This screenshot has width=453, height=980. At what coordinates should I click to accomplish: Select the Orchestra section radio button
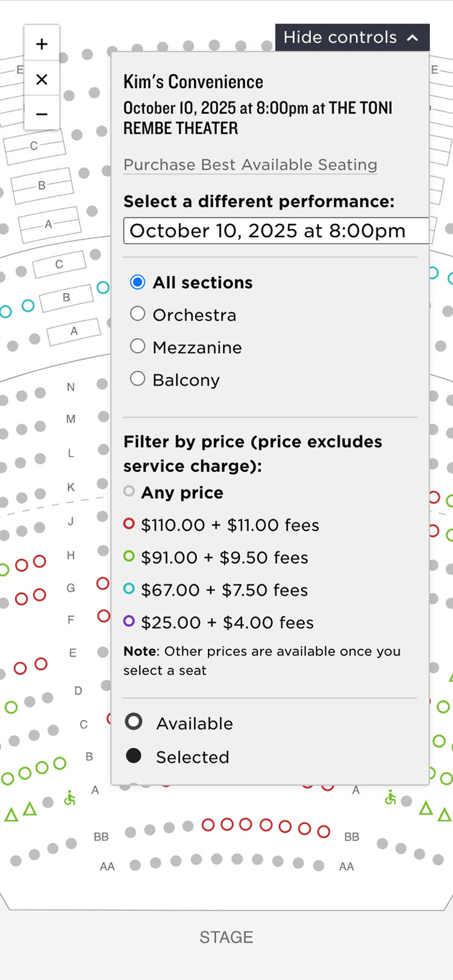(138, 314)
